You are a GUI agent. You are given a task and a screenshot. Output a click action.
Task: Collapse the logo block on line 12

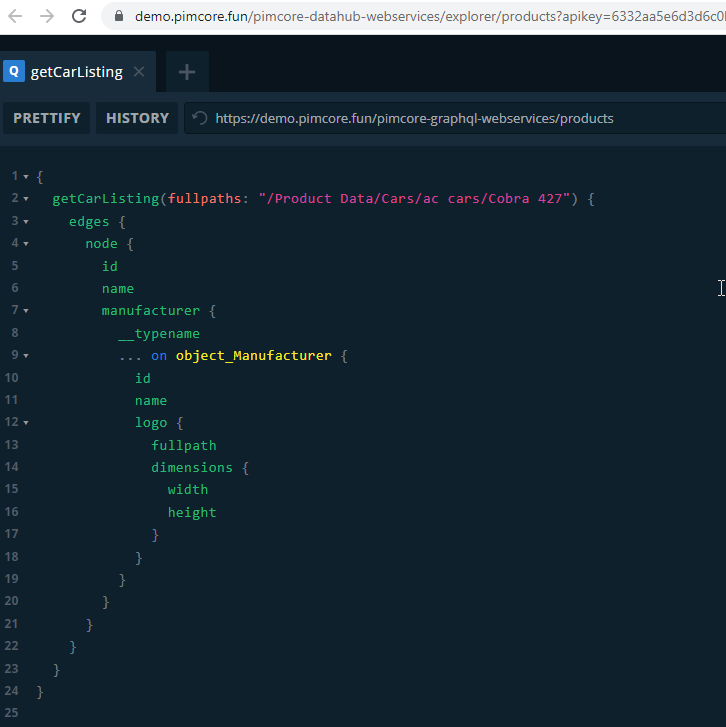(26, 423)
